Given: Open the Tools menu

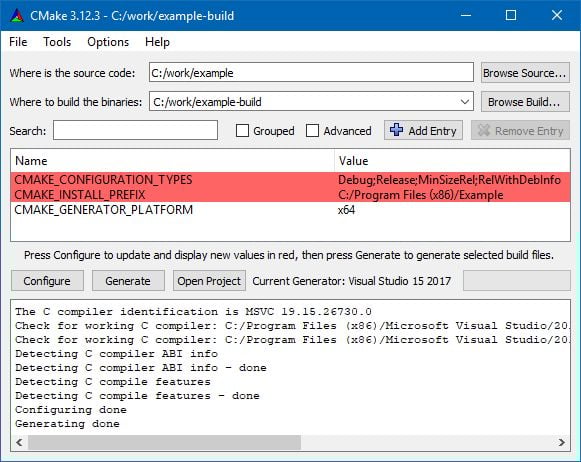Looking at the screenshot, I should [x=57, y=42].
